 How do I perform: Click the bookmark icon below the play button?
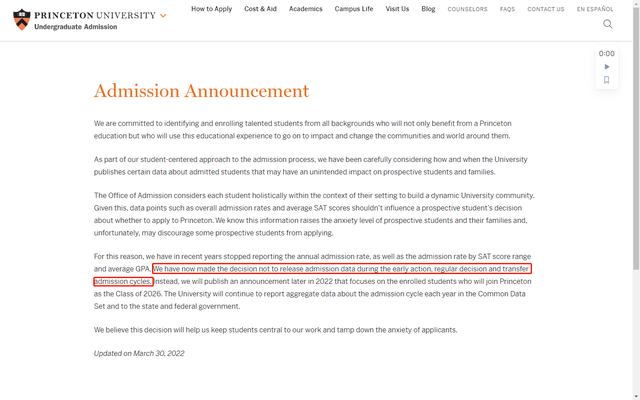(x=607, y=80)
